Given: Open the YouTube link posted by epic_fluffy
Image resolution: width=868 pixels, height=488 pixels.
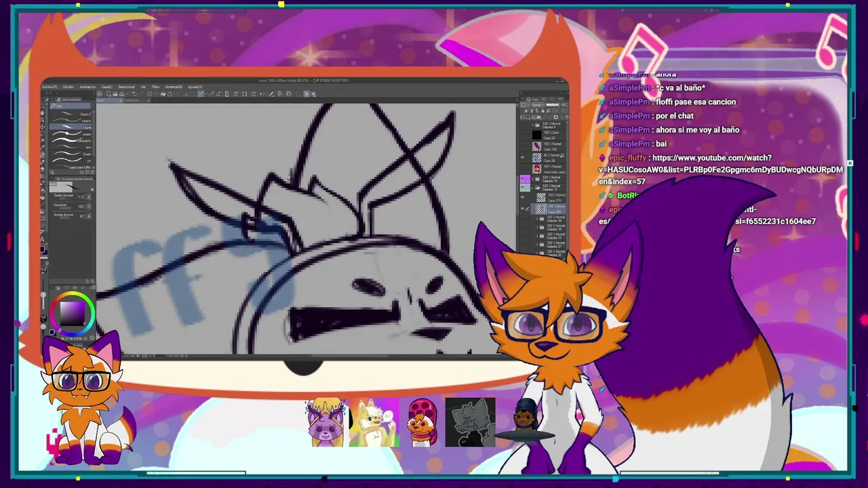Looking at the screenshot, I should [x=721, y=169].
